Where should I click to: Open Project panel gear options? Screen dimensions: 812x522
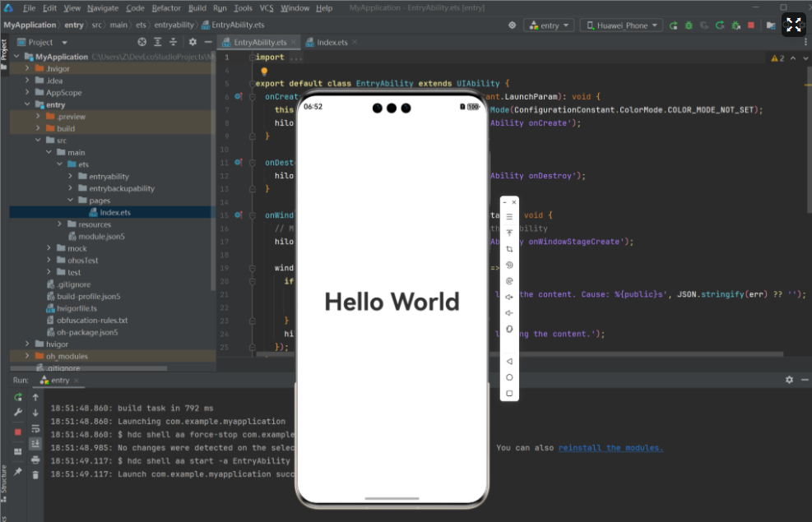point(193,42)
